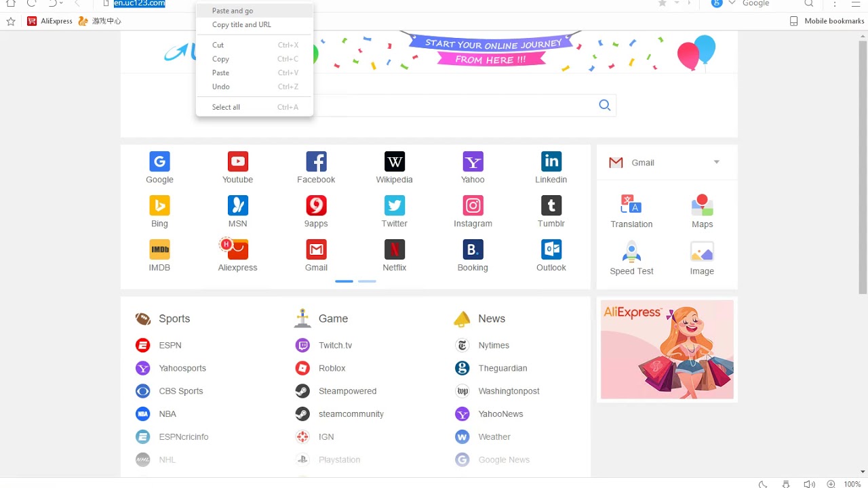The width and height of the screenshot is (868, 488).
Task: Switch to second page indicator of shortcuts
Action: click(367, 281)
